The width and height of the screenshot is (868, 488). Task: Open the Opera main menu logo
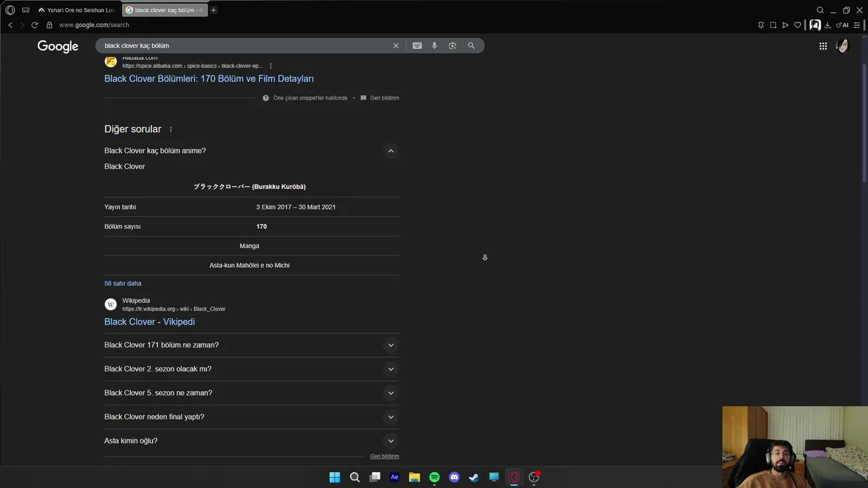click(10, 10)
